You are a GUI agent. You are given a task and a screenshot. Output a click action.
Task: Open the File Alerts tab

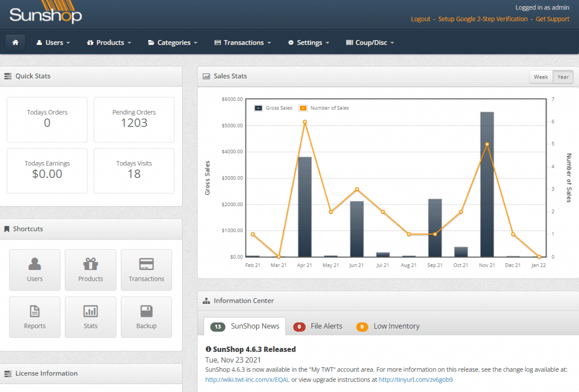click(318, 326)
